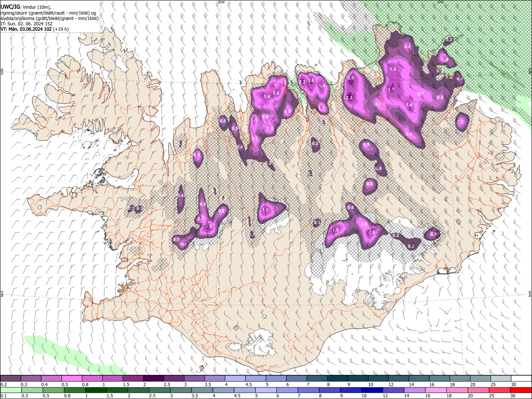Viewport: 532px width, 399px height.
Task: Click the pale green 0.1–0.3 swatch in the lower legend
Action: [x=11, y=390]
